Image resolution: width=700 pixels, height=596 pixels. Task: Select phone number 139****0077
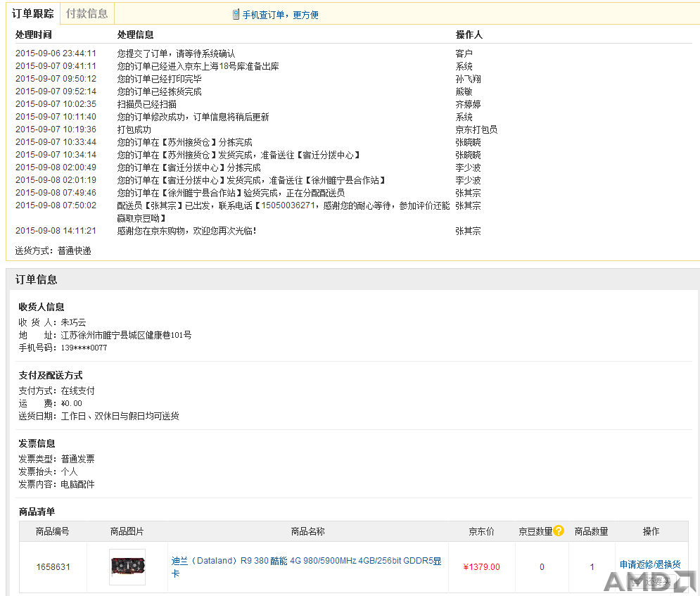click(x=84, y=348)
